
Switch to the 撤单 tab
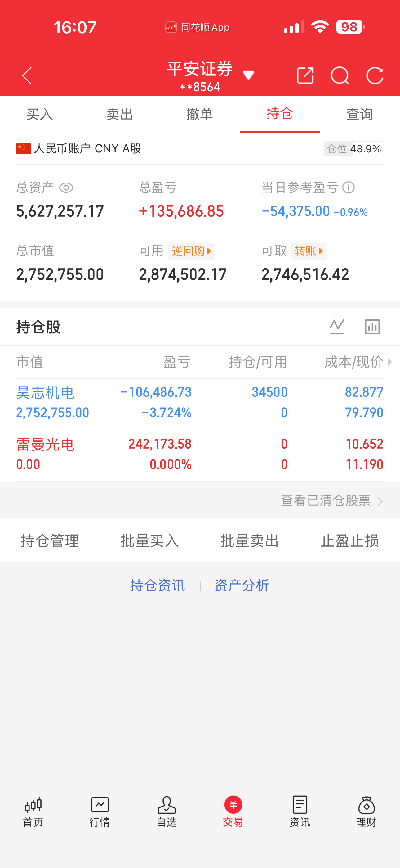pos(200,114)
